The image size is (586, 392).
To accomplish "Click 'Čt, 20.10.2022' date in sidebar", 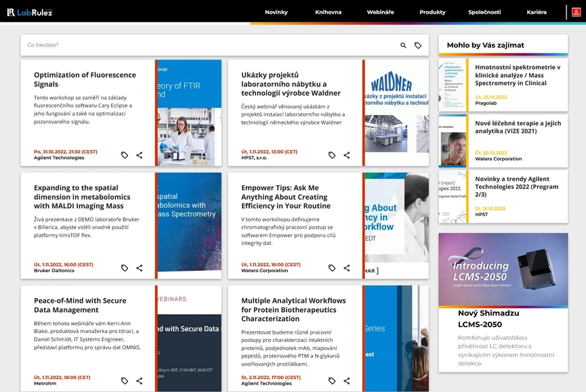I will [491, 153].
